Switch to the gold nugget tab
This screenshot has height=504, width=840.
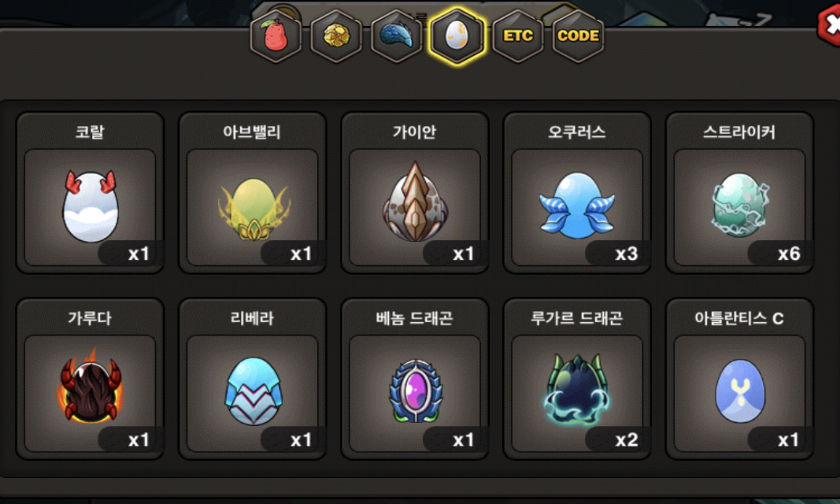336,37
